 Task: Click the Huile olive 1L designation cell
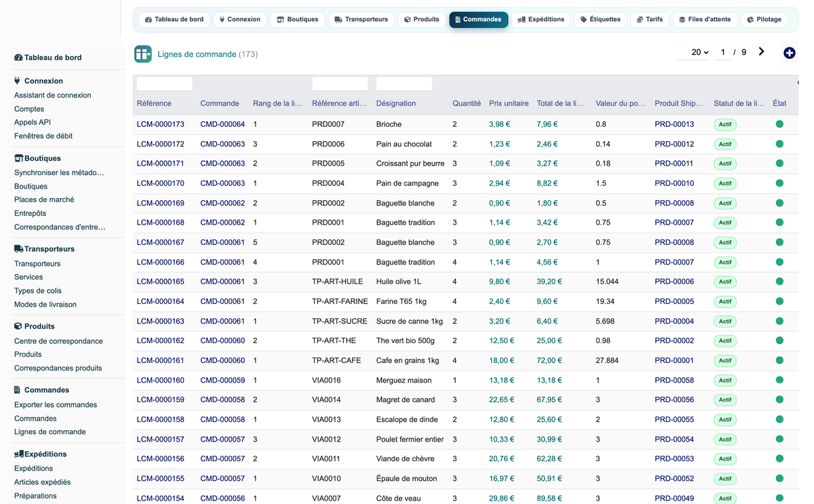[399, 282]
